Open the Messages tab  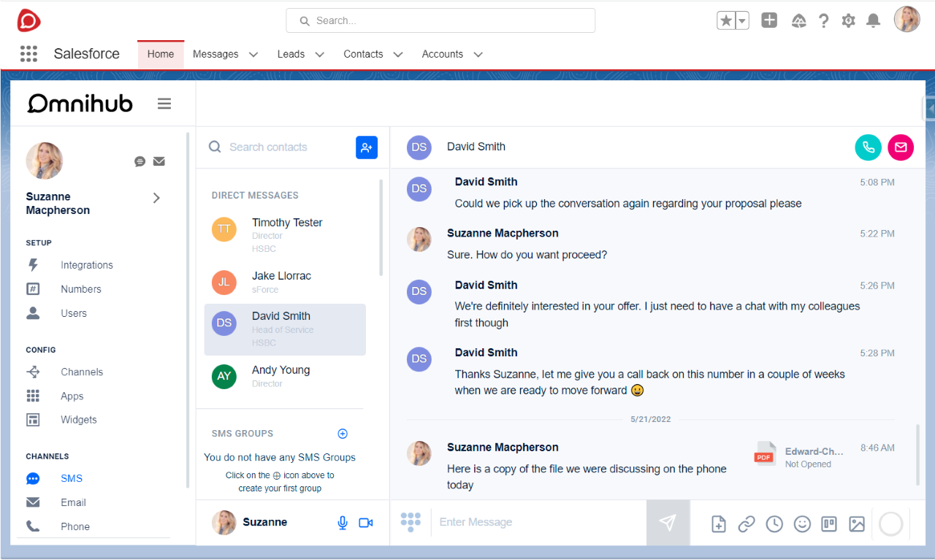pos(215,54)
